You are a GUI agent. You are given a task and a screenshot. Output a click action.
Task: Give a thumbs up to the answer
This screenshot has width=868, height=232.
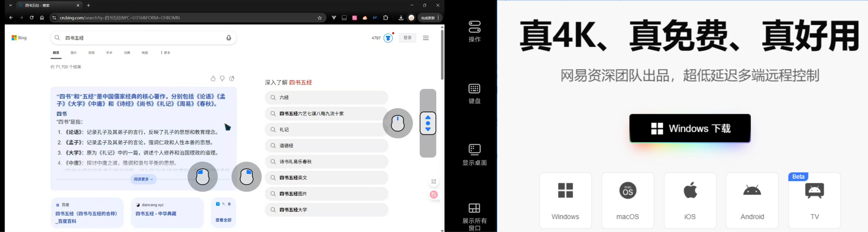tap(213, 78)
